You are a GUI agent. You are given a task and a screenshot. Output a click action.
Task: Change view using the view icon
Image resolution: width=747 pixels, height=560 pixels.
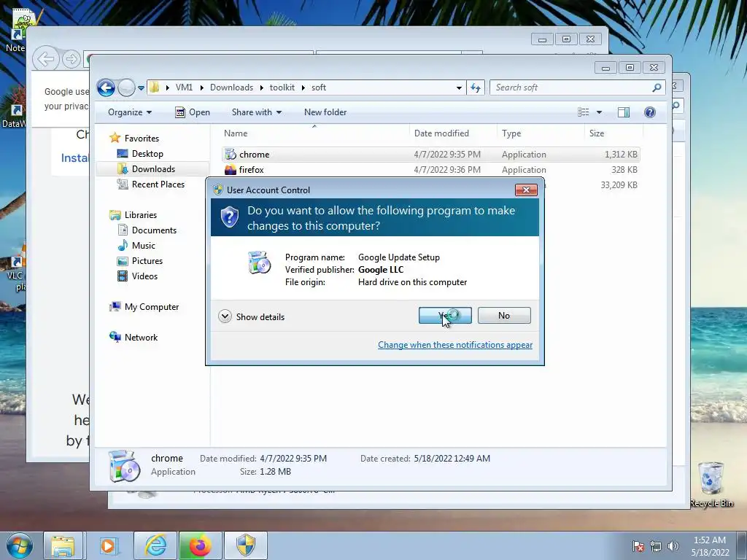[x=583, y=112]
